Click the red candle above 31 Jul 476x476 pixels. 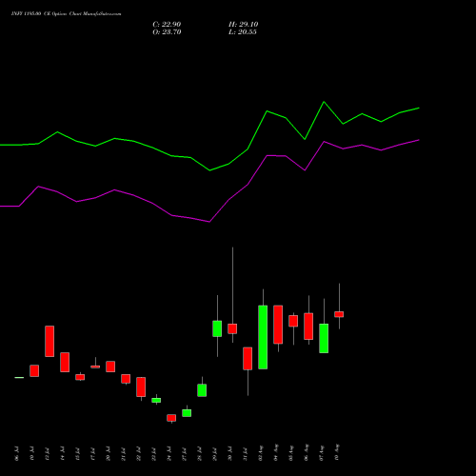[248, 359]
